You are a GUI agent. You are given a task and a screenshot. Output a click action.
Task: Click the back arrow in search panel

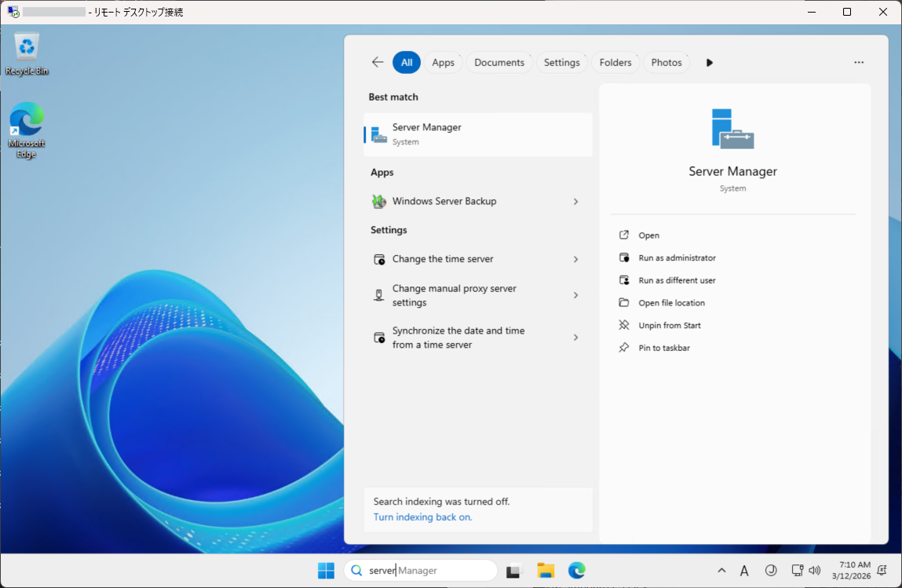coord(378,63)
